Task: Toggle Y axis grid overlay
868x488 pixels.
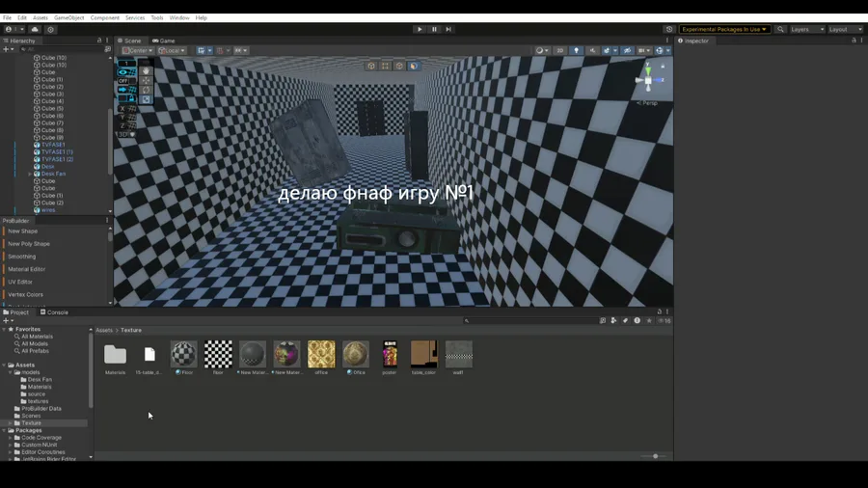Action: [126, 118]
